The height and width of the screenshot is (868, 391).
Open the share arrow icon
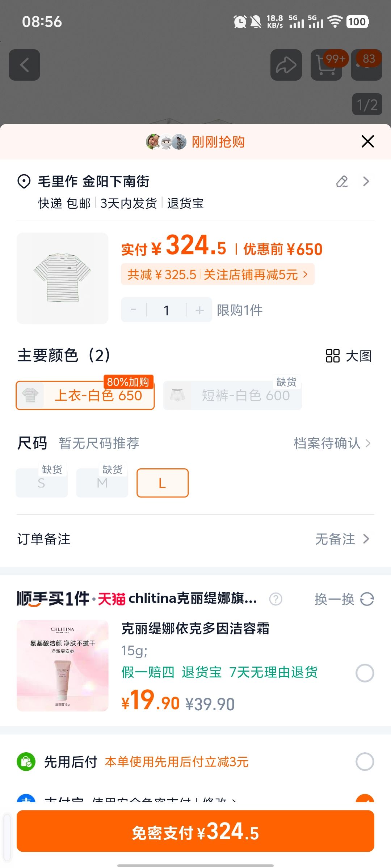click(x=286, y=65)
